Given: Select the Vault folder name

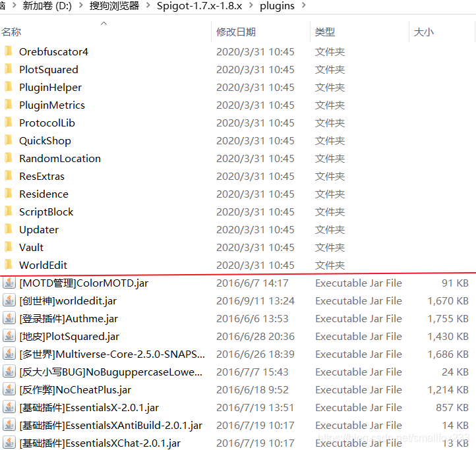Looking at the screenshot, I should (x=31, y=247).
